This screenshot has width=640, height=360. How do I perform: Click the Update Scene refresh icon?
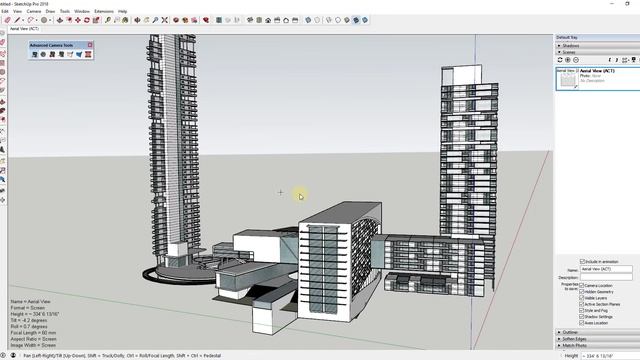click(x=560, y=60)
